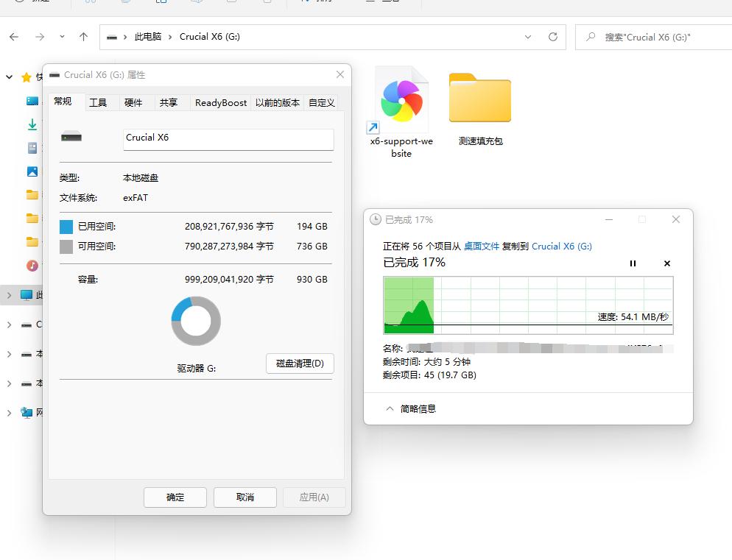Viewport: 732px width, 560px height.
Task: Click the 磁盘清理(D) button
Action: click(x=300, y=364)
